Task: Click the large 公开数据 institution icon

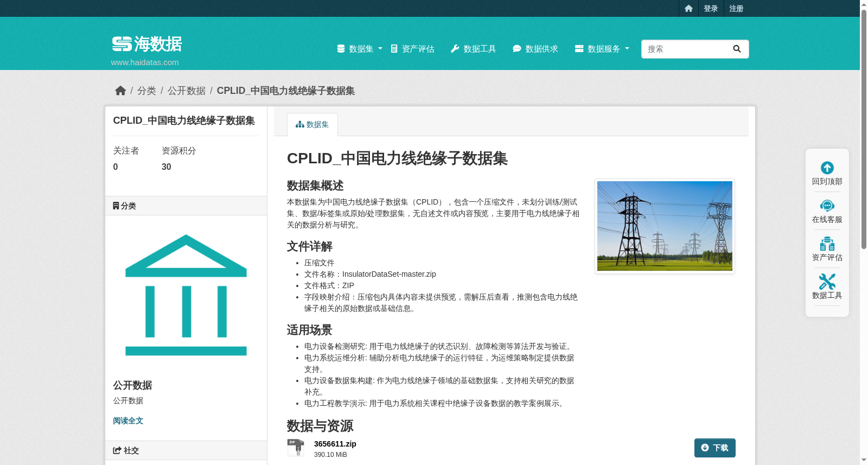Action: tap(186, 295)
